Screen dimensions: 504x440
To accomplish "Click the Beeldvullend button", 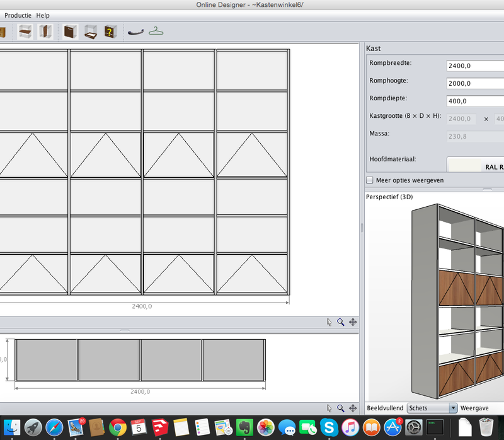I will [x=385, y=408].
